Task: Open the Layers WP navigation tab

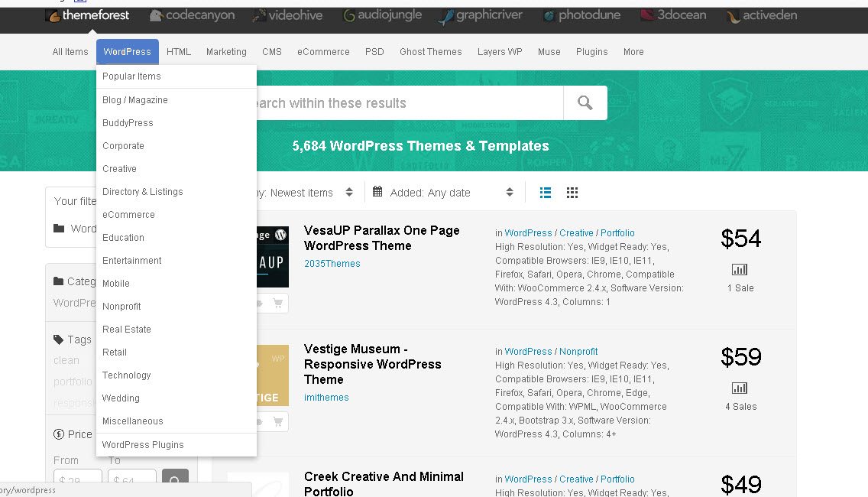Action: pyautogui.click(x=500, y=51)
